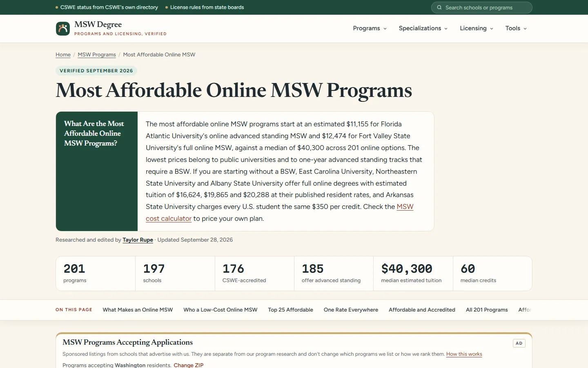588x368 pixels.
Task: Click the 60 median credits stat
Action: coord(492,274)
